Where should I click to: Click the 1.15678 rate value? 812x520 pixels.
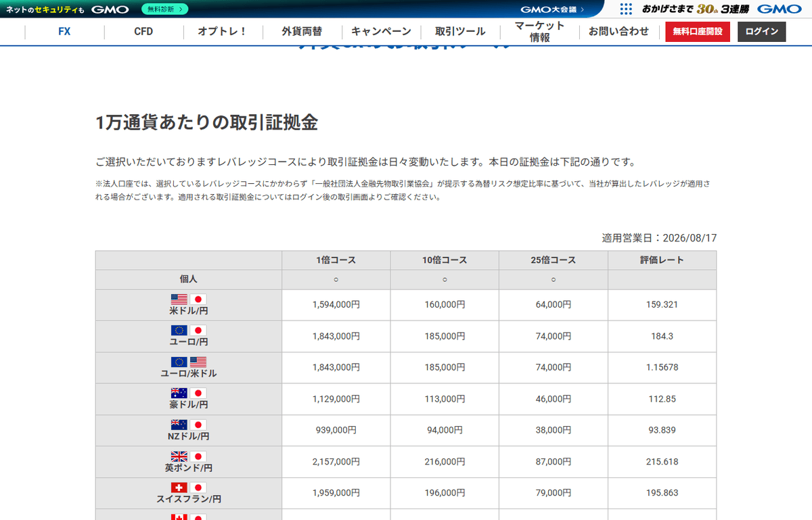coord(662,367)
